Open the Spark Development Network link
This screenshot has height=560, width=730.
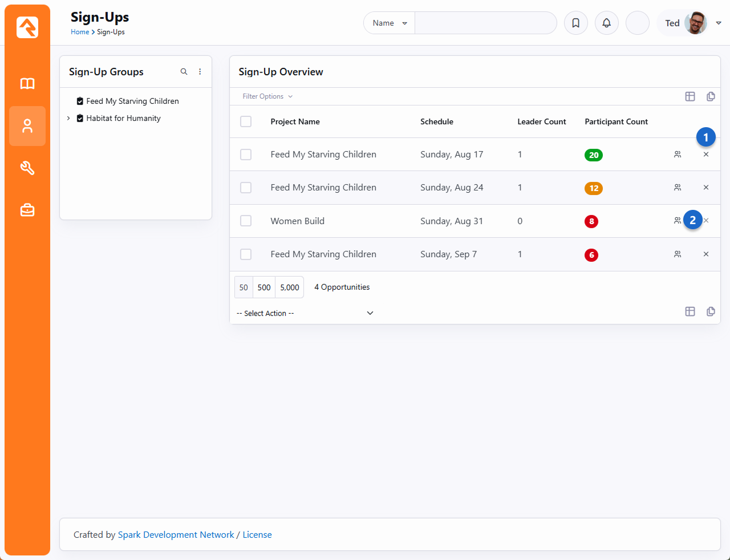coord(176,535)
